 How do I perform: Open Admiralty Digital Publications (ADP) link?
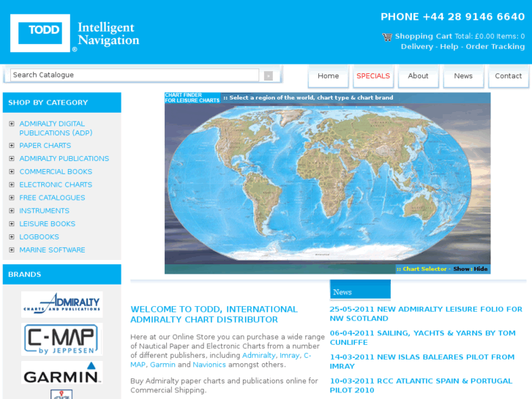(56, 128)
